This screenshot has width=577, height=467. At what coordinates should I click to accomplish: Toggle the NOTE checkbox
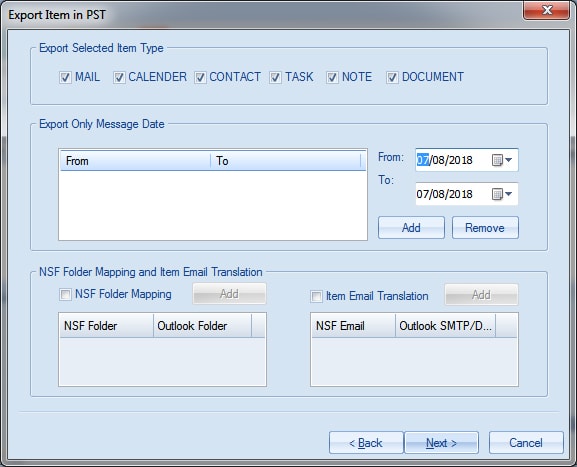click(332, 77)
